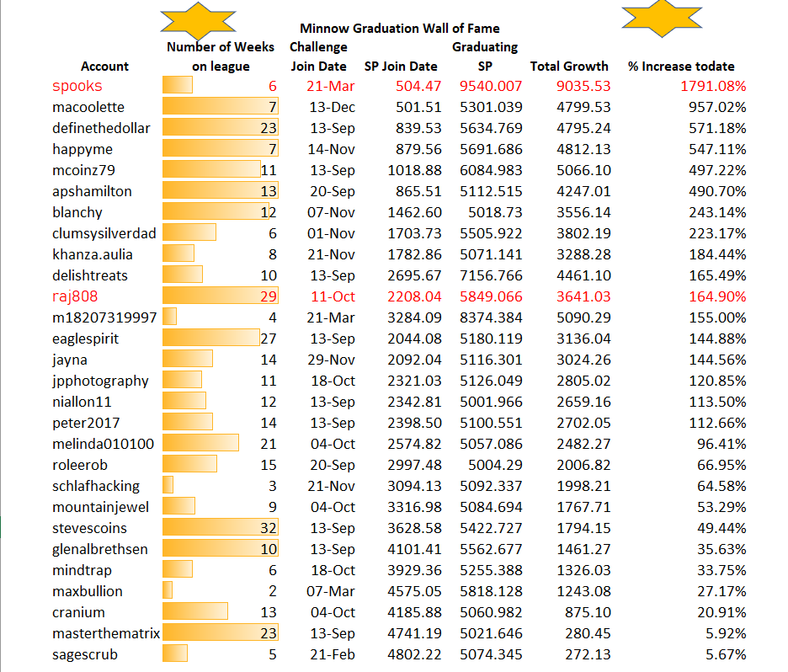This screenshot has width=788, height=672.
Task: Select the Minnow Graduation Wall of Fame title
Action: pyautogui.click(x=400, y=28)
